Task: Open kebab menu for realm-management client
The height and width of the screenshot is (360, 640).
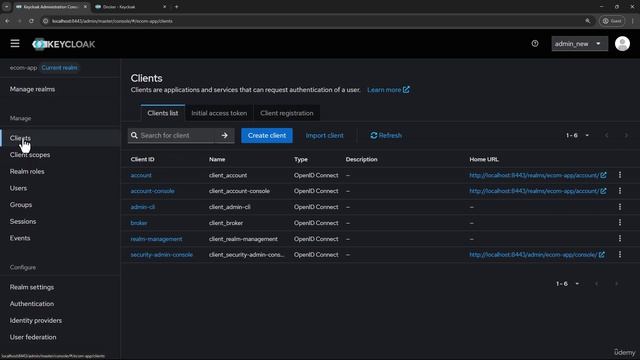Action: pyautogui.click(x=620, y=239)
